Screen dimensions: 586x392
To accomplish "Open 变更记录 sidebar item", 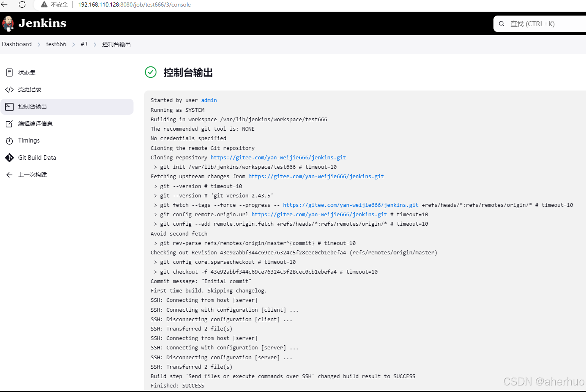I will click(x=67, y=90).
